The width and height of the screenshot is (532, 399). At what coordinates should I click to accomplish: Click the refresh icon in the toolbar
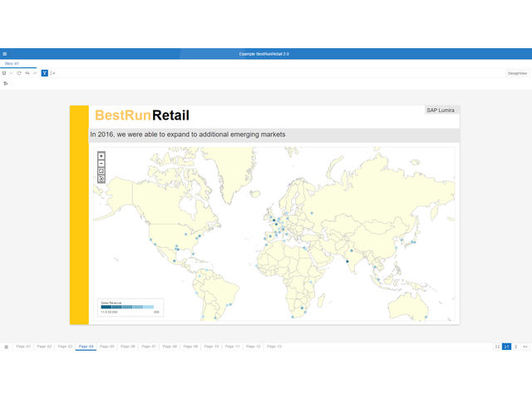point(19,73)
